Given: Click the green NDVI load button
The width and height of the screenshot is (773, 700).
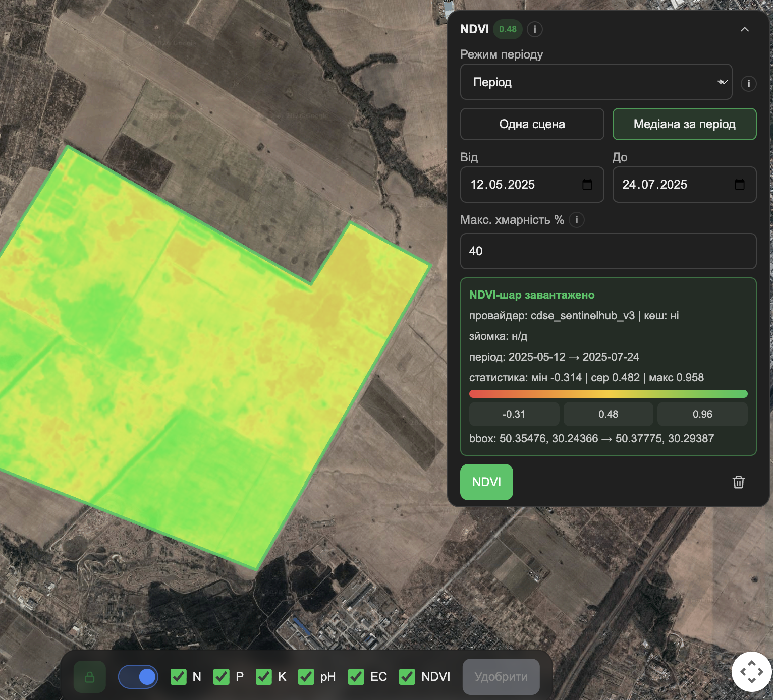Looking at the screenshot, I should pyautogui.click(x=486, y=482).
